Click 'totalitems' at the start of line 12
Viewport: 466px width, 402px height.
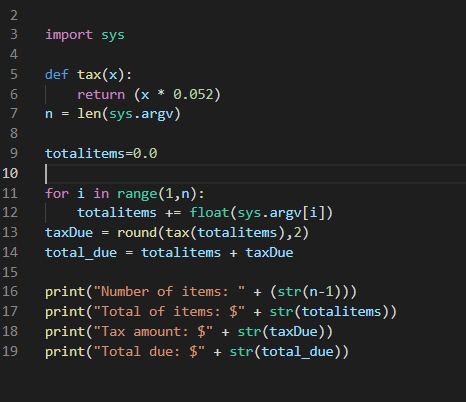(x=117, y=213)
